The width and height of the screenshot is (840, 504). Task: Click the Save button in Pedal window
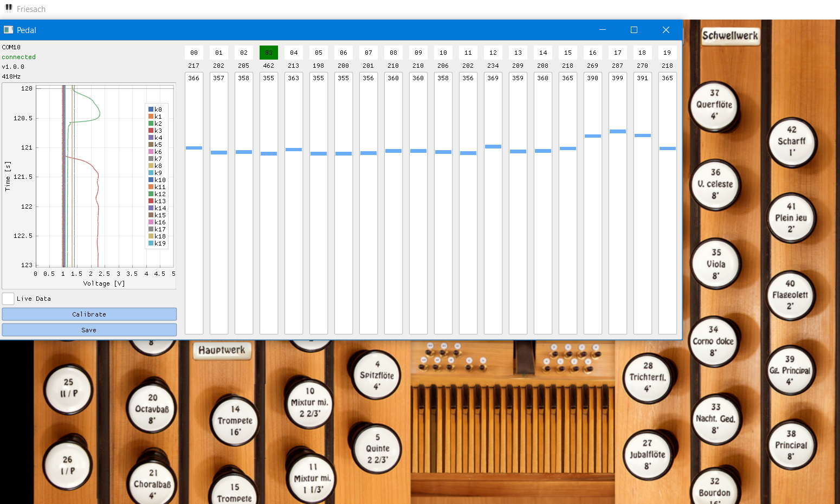[x=89, y=330]
